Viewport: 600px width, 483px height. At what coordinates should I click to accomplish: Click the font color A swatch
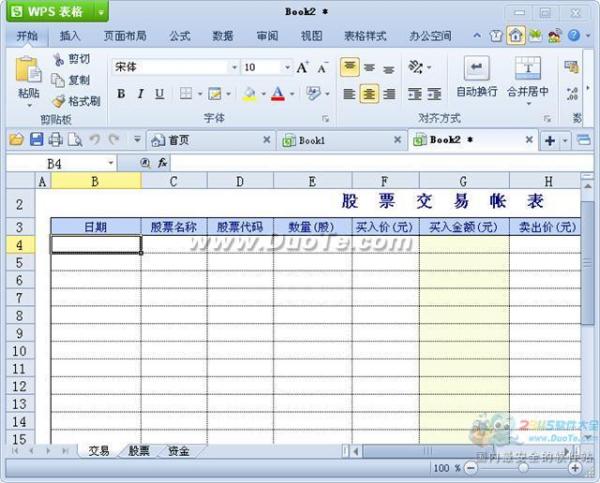point(277,94)
